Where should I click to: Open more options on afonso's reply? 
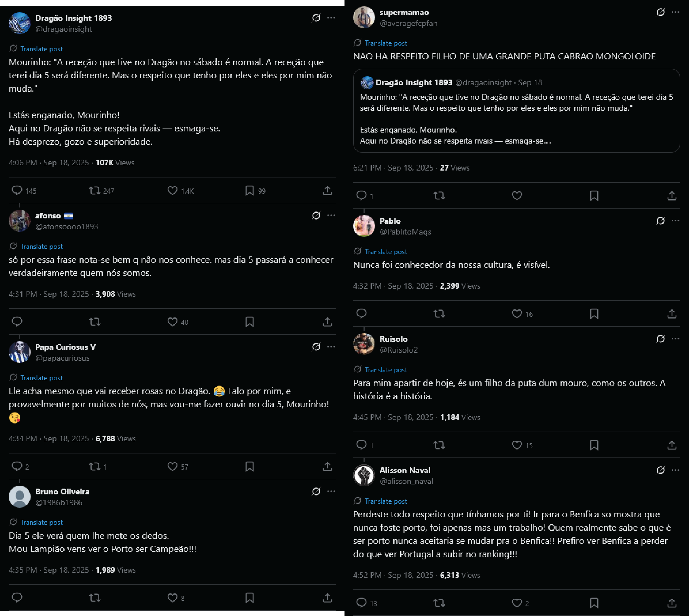(331, 215)
